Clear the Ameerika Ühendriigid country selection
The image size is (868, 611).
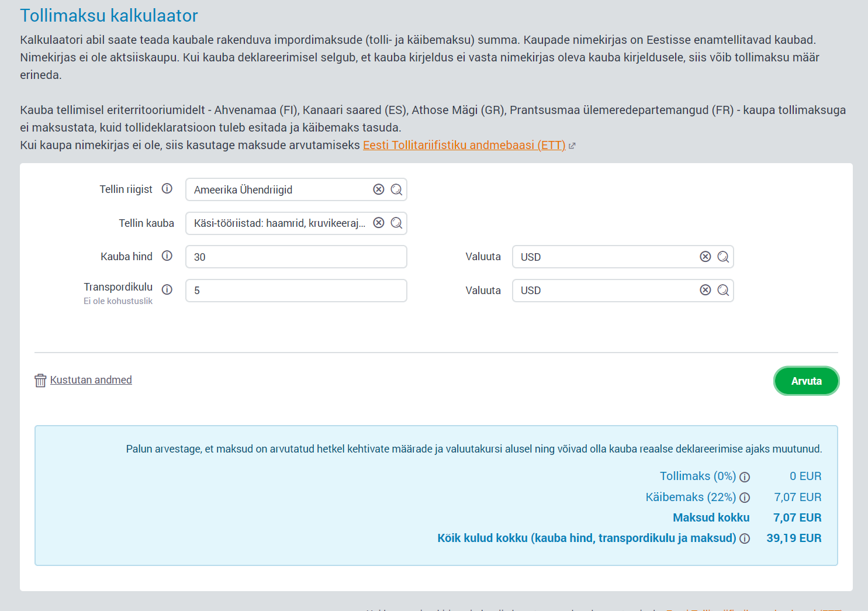379,189
